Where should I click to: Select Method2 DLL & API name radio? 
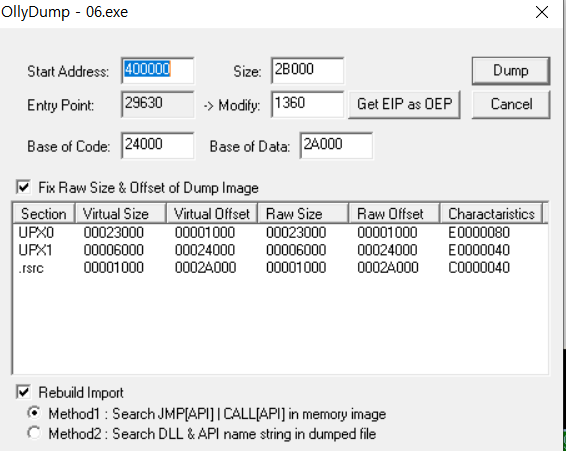pos(34,433)
